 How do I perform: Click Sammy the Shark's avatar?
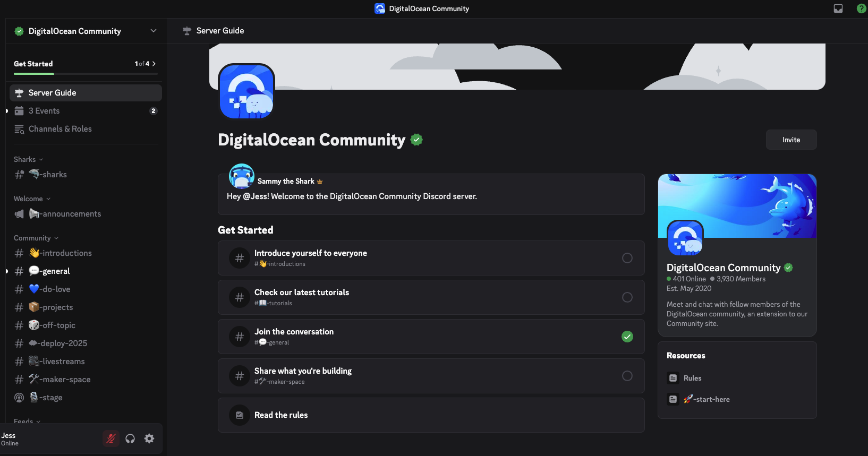pyautogui.click(x=242, y=176)
